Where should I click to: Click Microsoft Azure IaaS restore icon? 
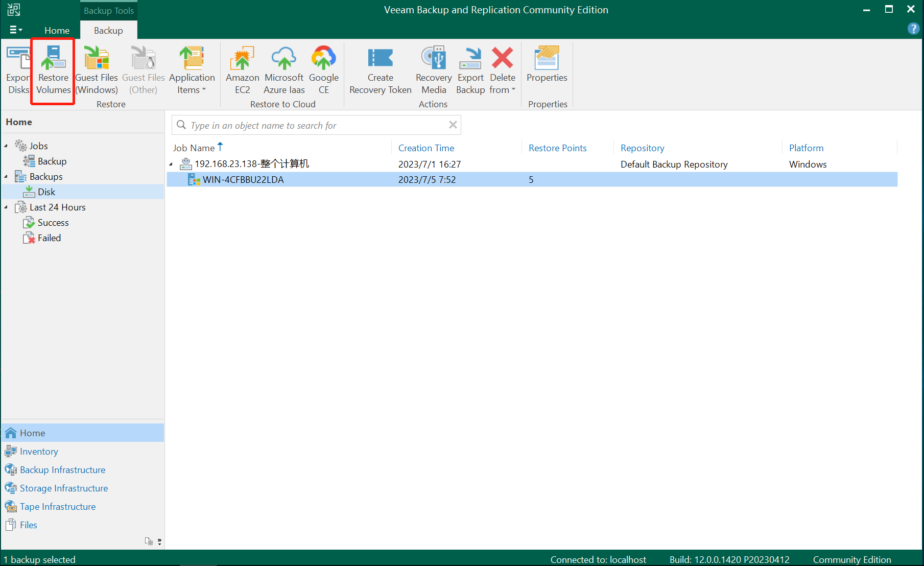point(284,69)
